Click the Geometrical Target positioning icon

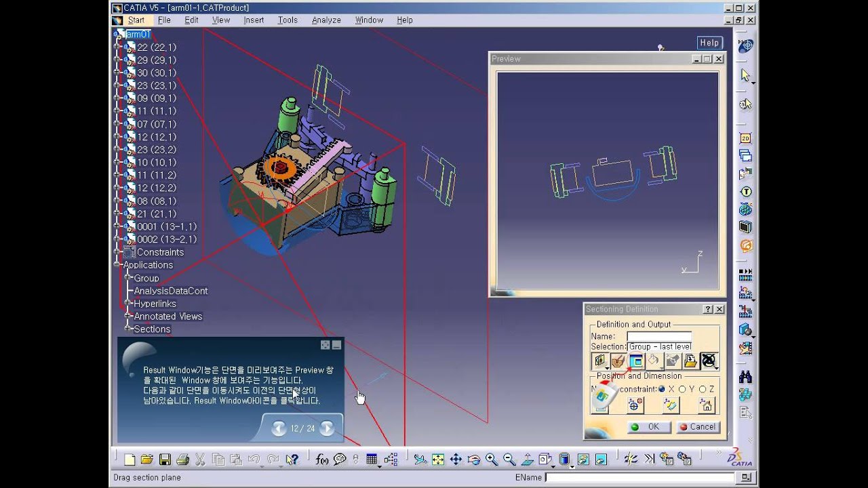635,405
